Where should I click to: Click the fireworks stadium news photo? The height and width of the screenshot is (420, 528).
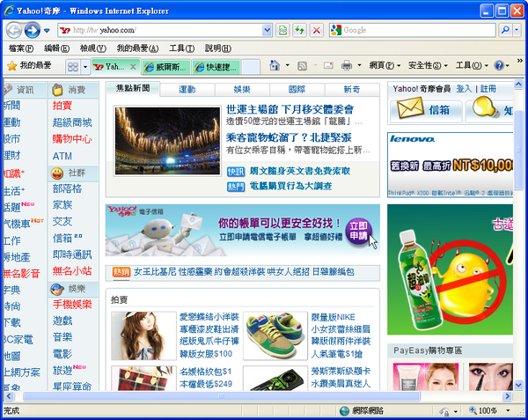[167, 141]
